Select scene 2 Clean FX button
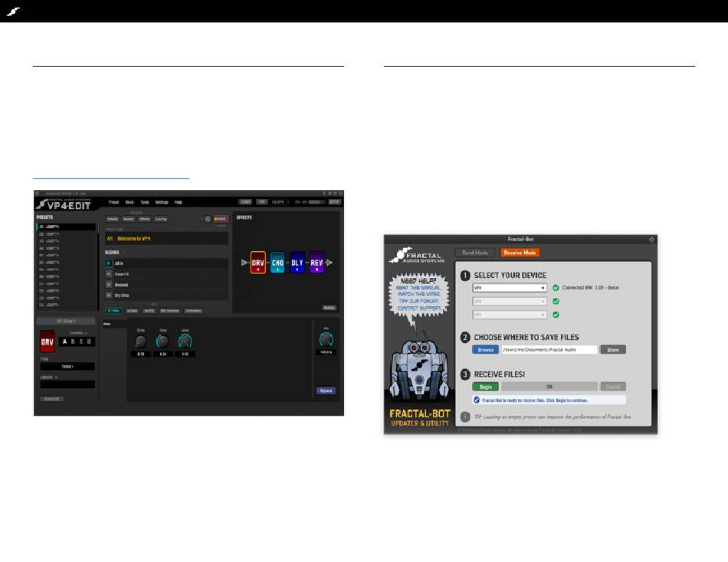 click(x=109, y=274)
